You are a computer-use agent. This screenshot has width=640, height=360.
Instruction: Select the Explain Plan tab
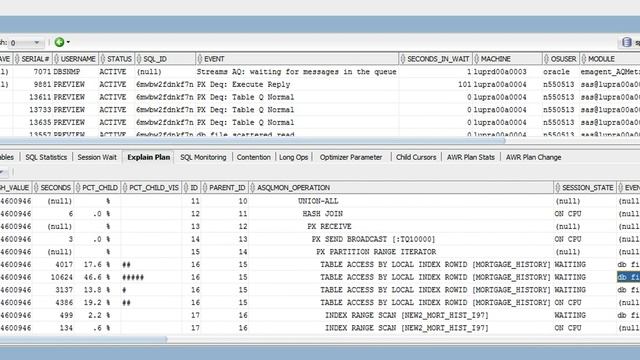(149, 157)
